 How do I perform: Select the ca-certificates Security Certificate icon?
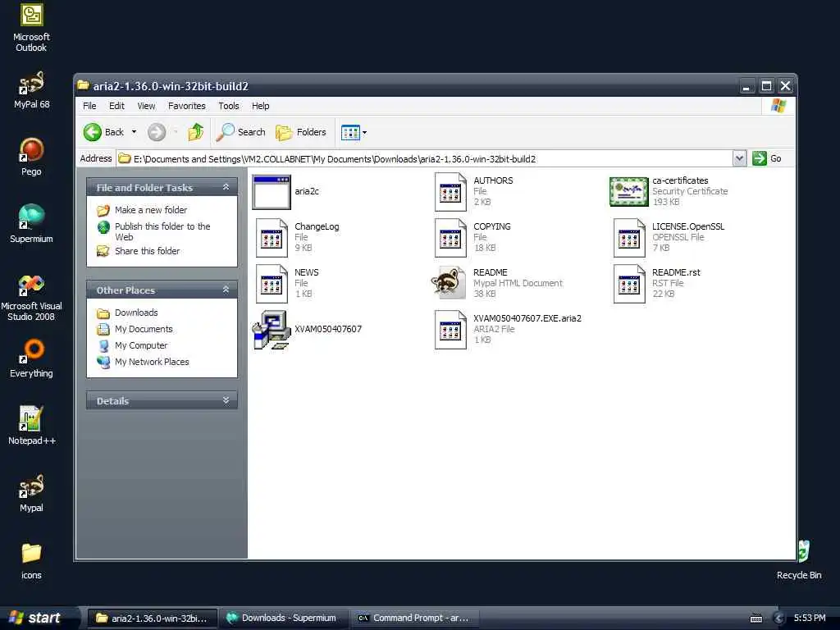629,191
